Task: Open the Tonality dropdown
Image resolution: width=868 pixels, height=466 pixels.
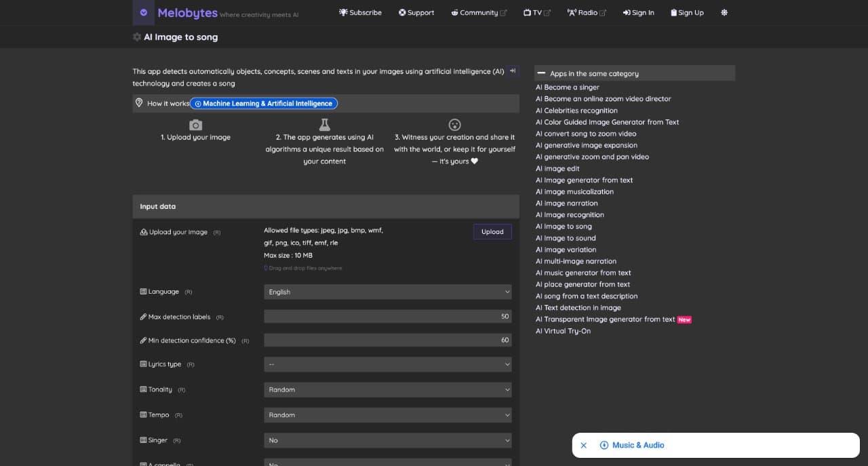Action: 388,389
